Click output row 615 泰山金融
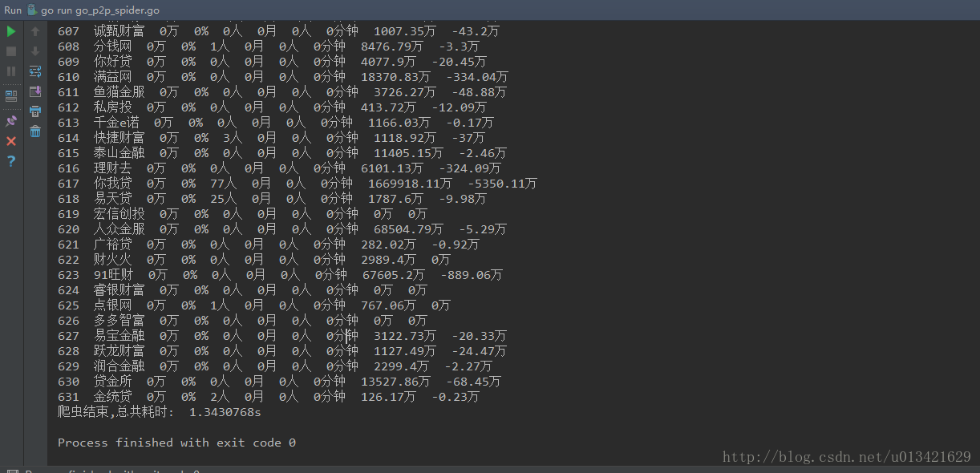Image resolution: width=980 pixels, height=473 pixels. tap(282, 153)
